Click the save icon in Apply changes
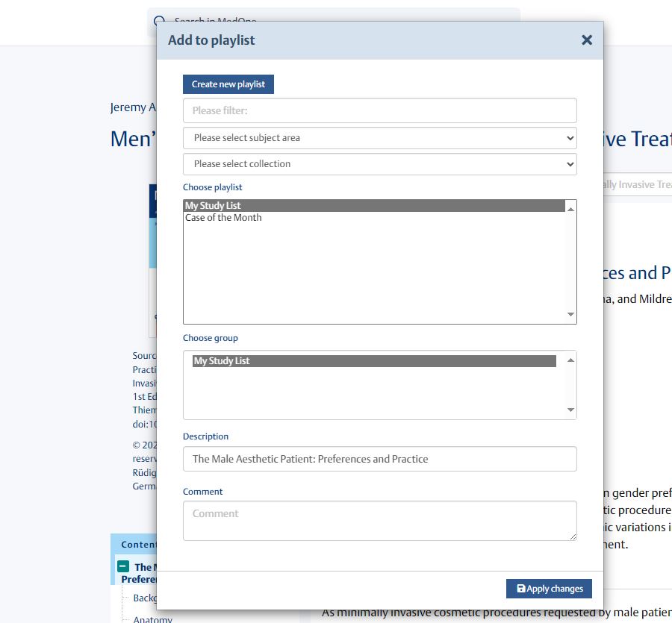672x623 pixels. (x=520, y=589)
